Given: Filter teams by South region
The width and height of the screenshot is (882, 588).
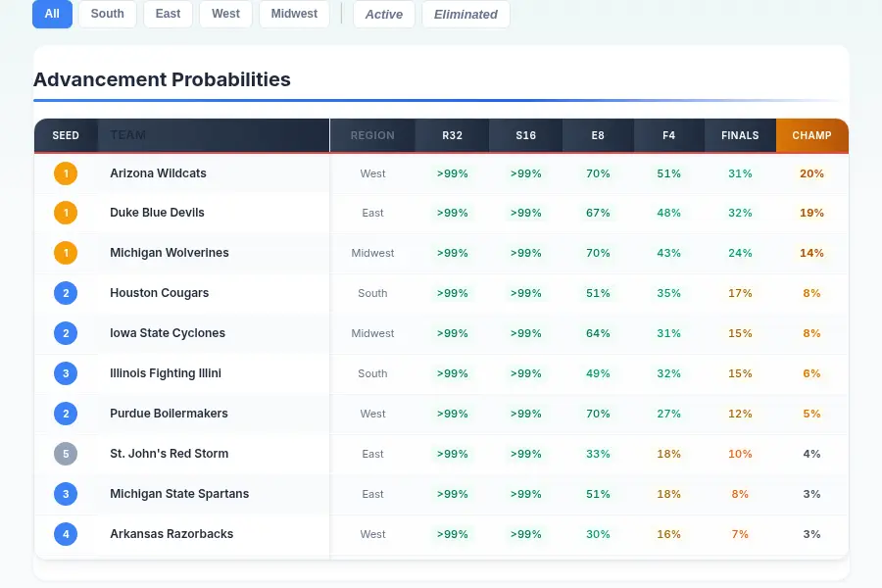Looking at the screenshot, I should pos(108,14).
